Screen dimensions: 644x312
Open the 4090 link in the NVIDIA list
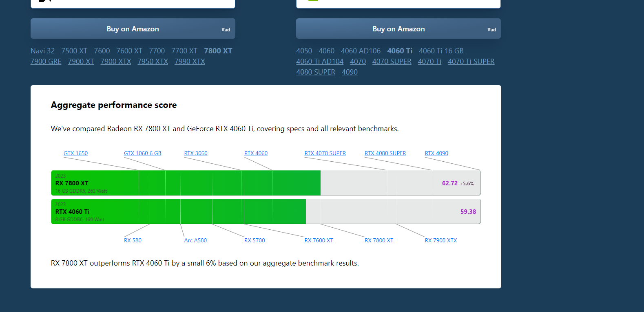[x=350, y=72]
